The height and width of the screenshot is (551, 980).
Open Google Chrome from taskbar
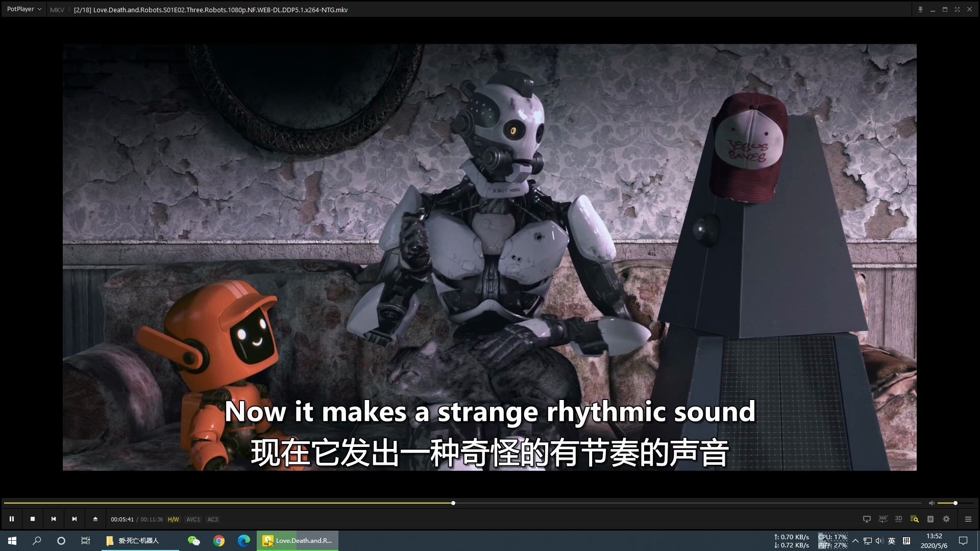219,541
